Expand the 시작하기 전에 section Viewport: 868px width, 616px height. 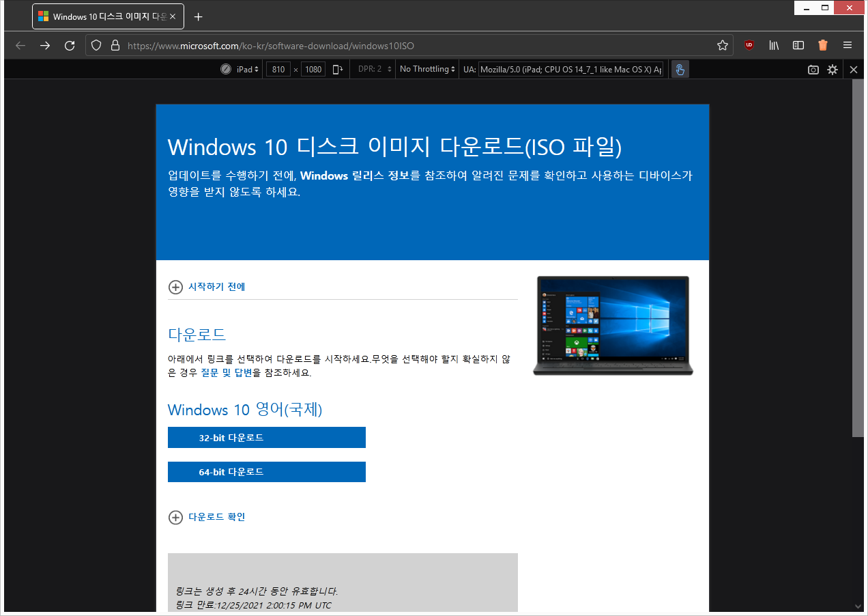click(x=207, y=287)
